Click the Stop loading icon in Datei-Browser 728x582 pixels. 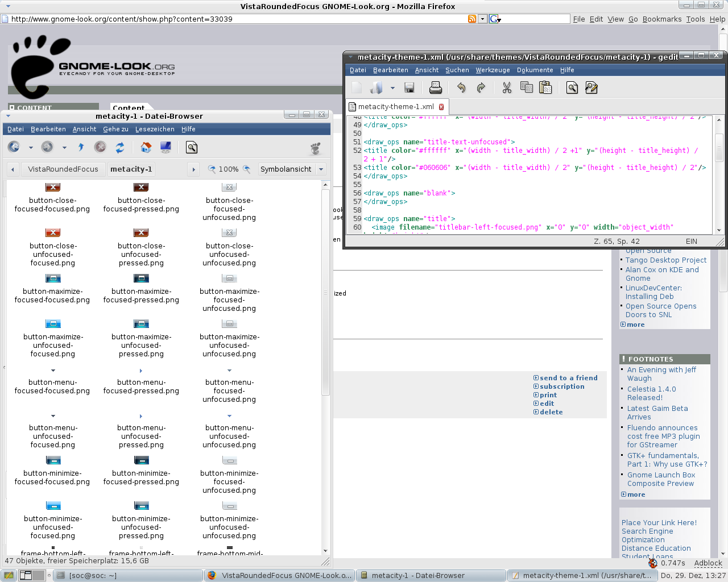[x=100, y=147]
